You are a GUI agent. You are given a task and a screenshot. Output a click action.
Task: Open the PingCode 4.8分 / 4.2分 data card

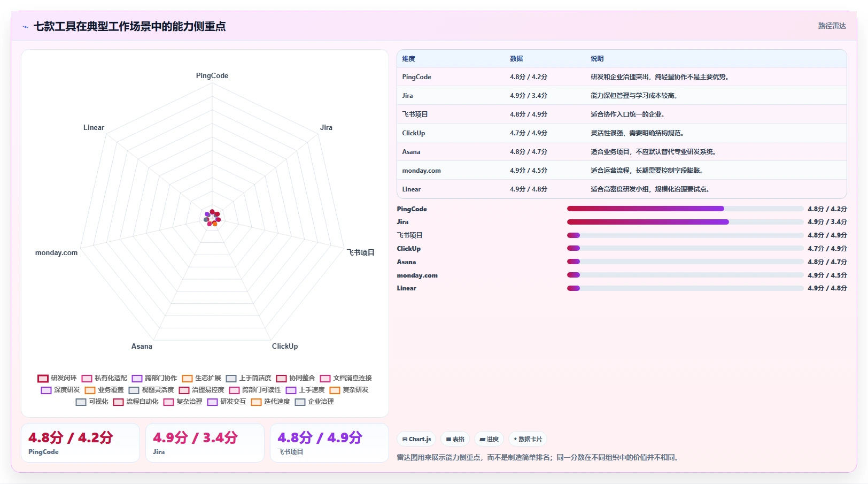(80, 443)
